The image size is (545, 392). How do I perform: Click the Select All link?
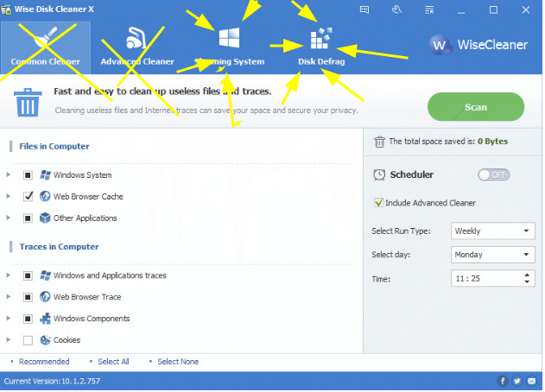114,364
